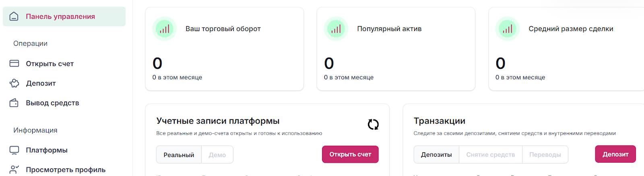Click the card icon next to Открыть счет
Viewport: 644px width, 176px height.
(14, 64)
